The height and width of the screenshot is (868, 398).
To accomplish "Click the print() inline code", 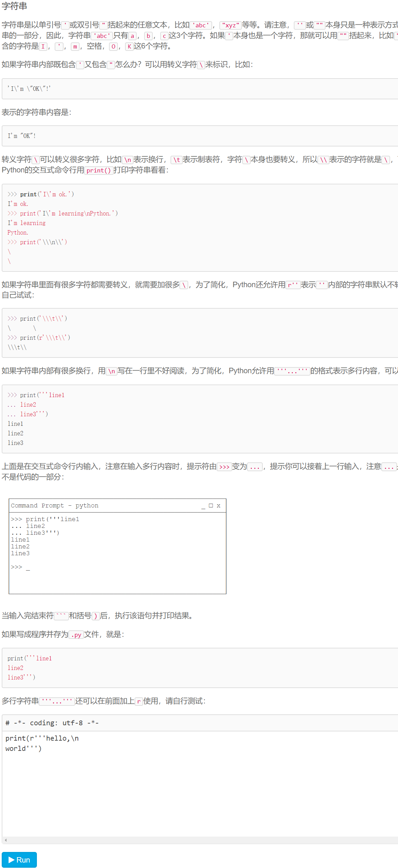I will (99, 170).
